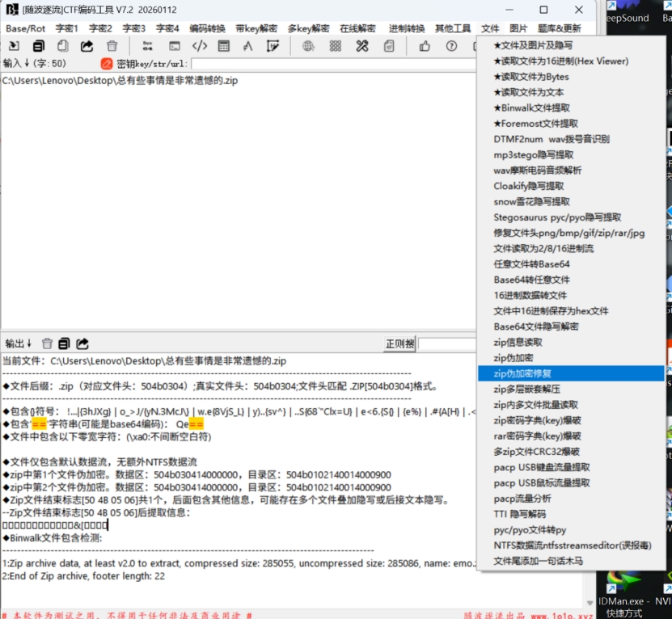Screen dimensions: 672x619
Task: Click the nine-dot grid toolbar icon
Action: [335, 46]
